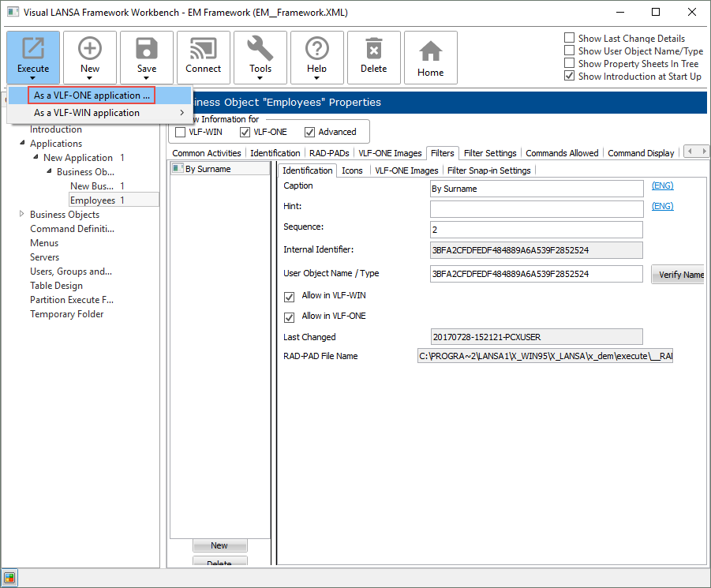The height and width of the screenshot is (588, 711).
Task: Click the Delete trash icon
Action: [x=374, y=51]
